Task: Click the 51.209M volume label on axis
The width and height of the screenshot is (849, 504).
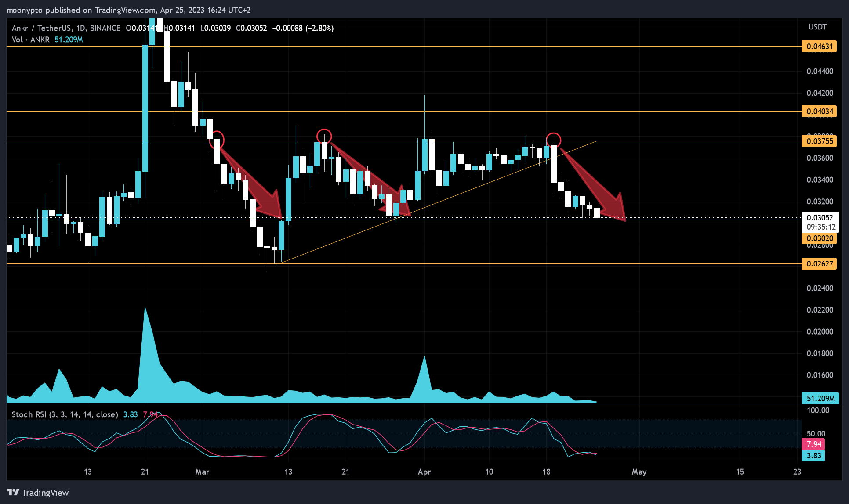Action: 820,399
